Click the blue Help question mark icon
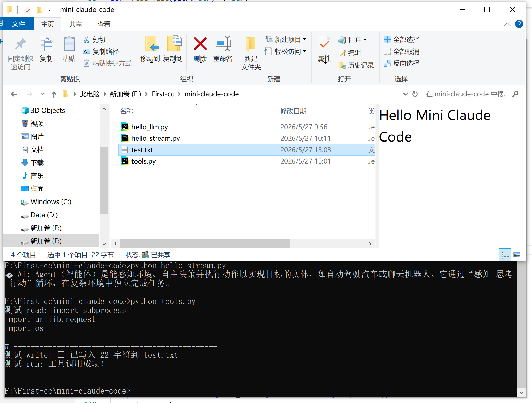This screenshot has width=532, height=403. click(519, 24)
